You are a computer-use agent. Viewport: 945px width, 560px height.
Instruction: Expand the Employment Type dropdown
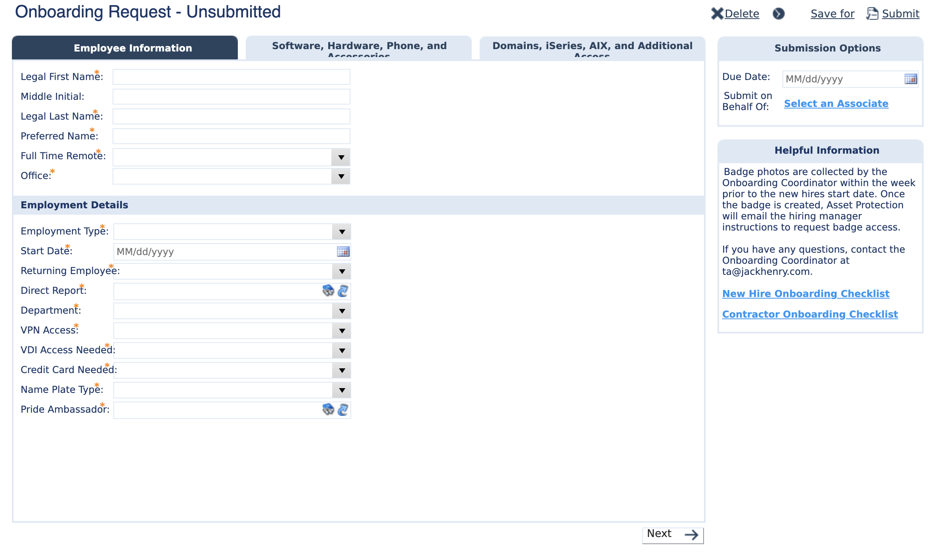[x=342, y=232]
